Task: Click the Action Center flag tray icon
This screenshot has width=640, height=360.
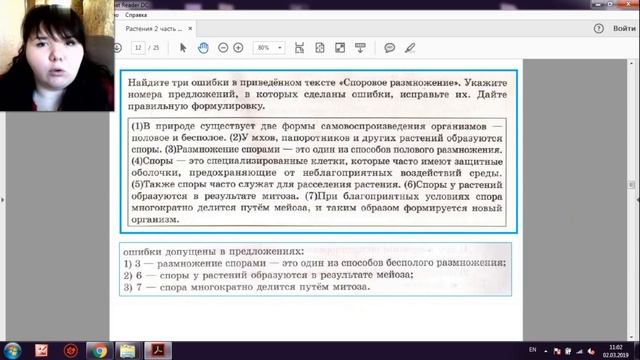Action: coord(557,351)
